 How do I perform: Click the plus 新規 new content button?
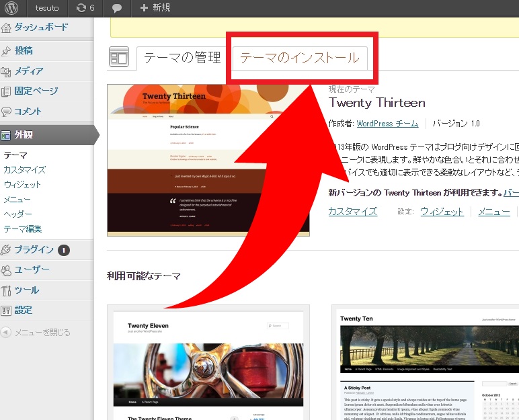pyautogui.click(x=155, y=8)
